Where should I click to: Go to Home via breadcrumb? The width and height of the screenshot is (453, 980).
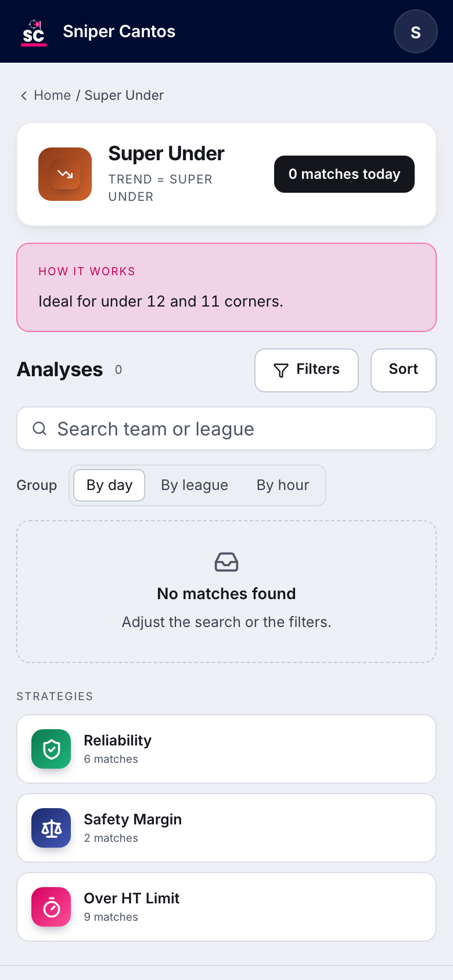[52, 95]
